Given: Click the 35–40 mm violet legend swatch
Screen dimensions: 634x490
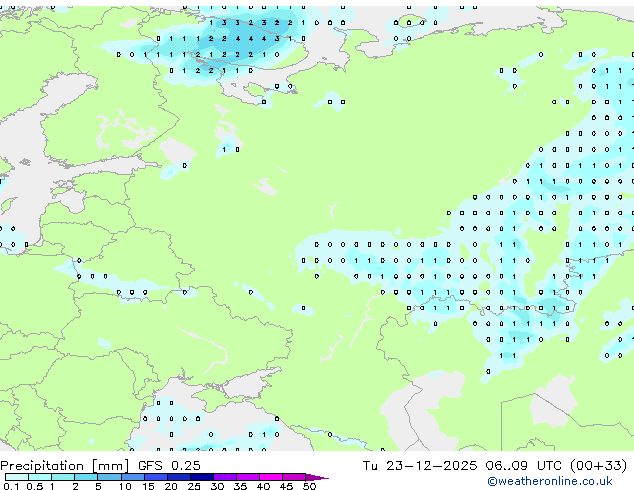Looking at the screenshot, I should tap(248, 477).
